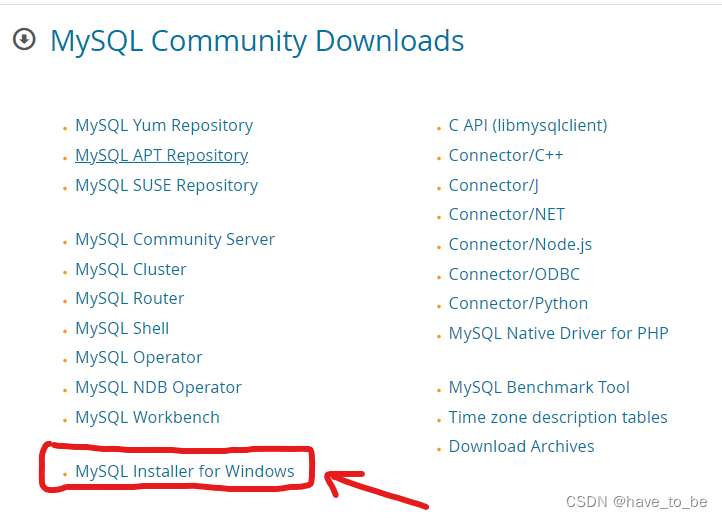Open MySQL Native Driver for PHP
This screenshot has height=518, width=722.
[559, 333]
